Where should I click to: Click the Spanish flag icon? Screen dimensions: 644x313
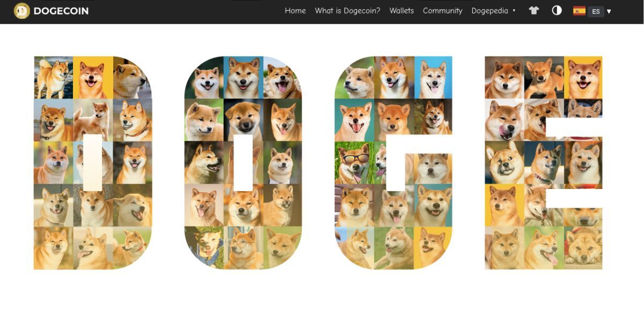[579, 11]
